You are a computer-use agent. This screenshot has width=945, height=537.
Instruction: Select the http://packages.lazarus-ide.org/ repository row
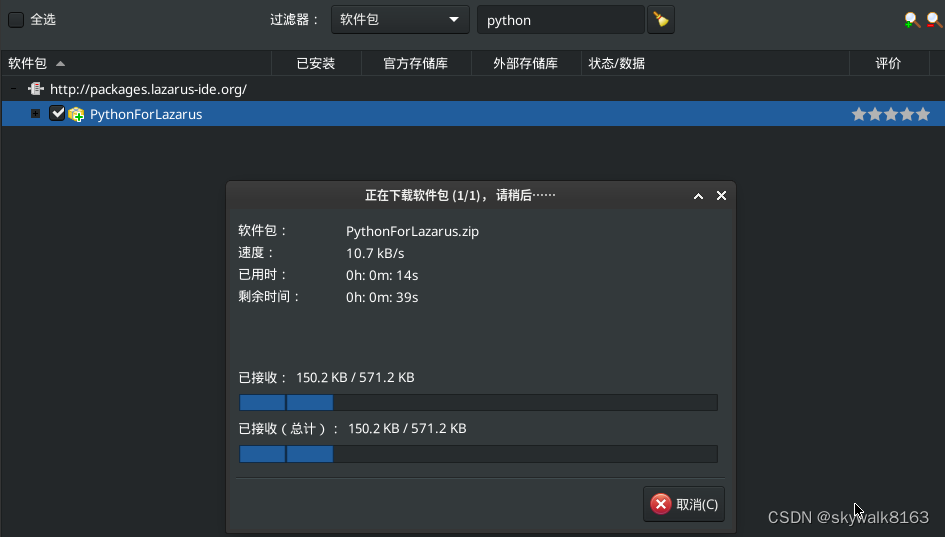[473, 89]
